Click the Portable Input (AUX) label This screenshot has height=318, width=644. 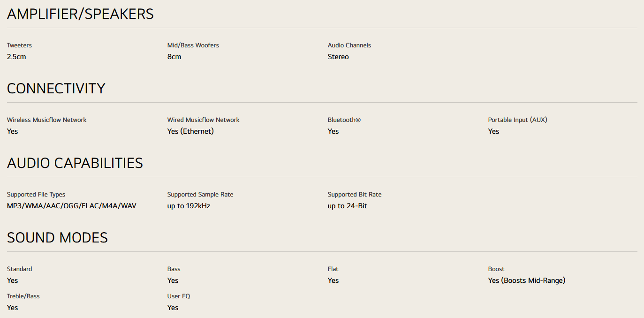point(517,120)
